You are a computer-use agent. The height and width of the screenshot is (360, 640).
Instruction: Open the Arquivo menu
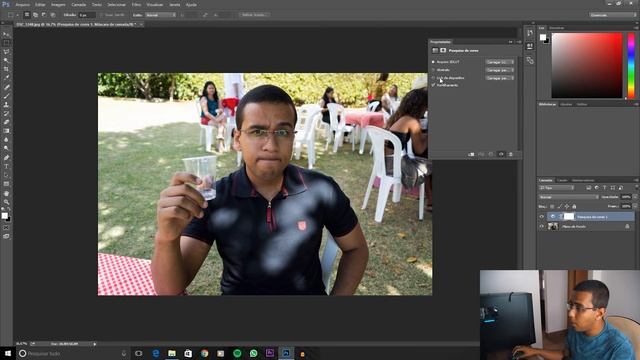pyautogui.click(x=22, y=5)
